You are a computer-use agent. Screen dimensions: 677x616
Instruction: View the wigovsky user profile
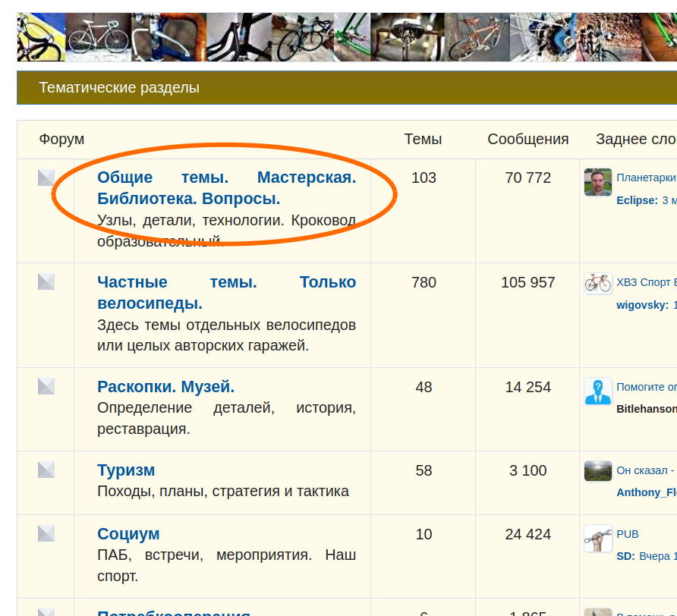(642, 305)
